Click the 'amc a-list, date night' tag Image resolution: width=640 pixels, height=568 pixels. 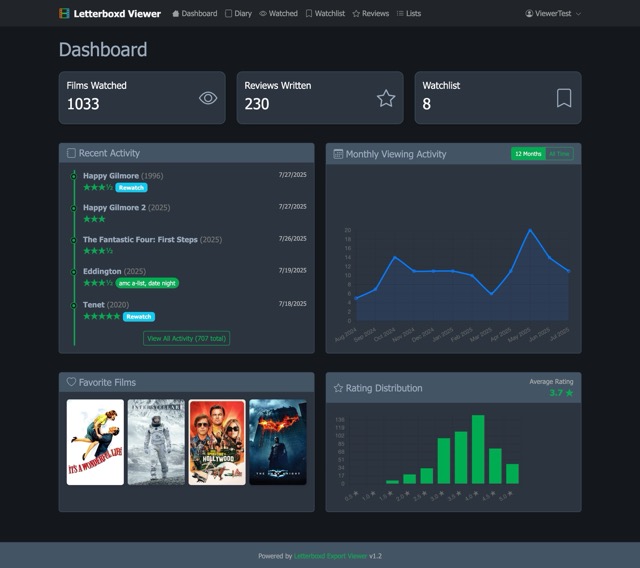pos(147,283)
